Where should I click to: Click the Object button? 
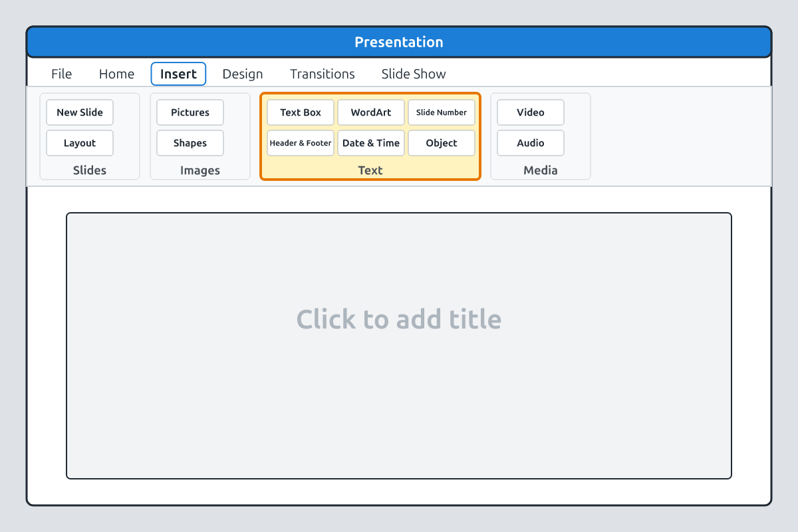pyautogui.click(x=442, y=143)
